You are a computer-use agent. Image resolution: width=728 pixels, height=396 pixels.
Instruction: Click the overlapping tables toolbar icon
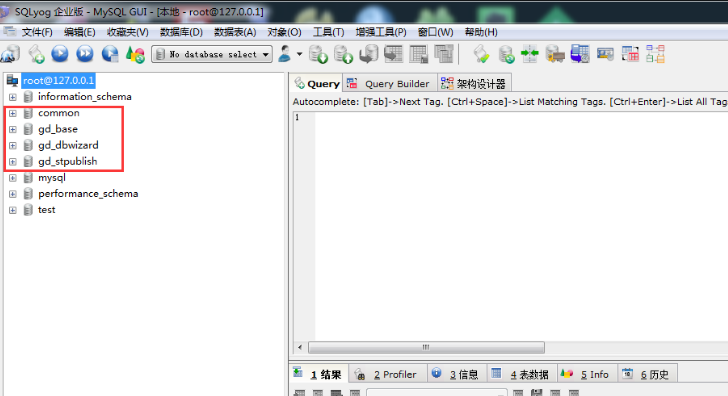pos(443,54)
